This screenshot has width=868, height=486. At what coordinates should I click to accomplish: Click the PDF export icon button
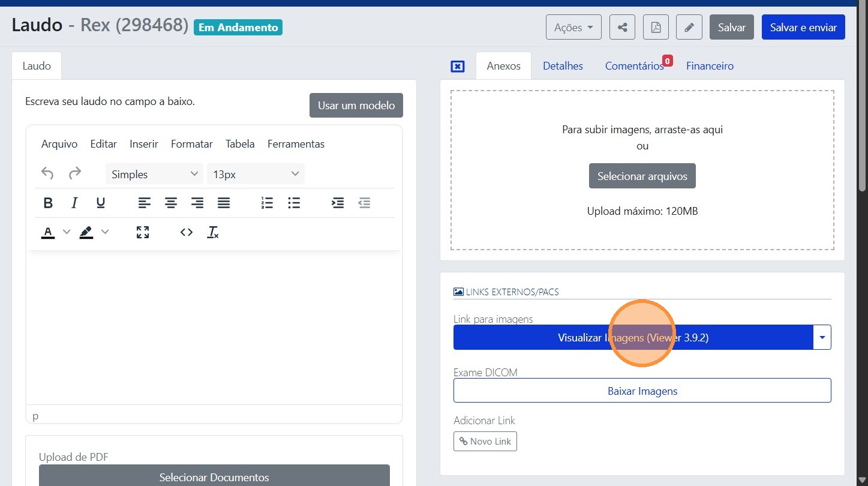656,28
